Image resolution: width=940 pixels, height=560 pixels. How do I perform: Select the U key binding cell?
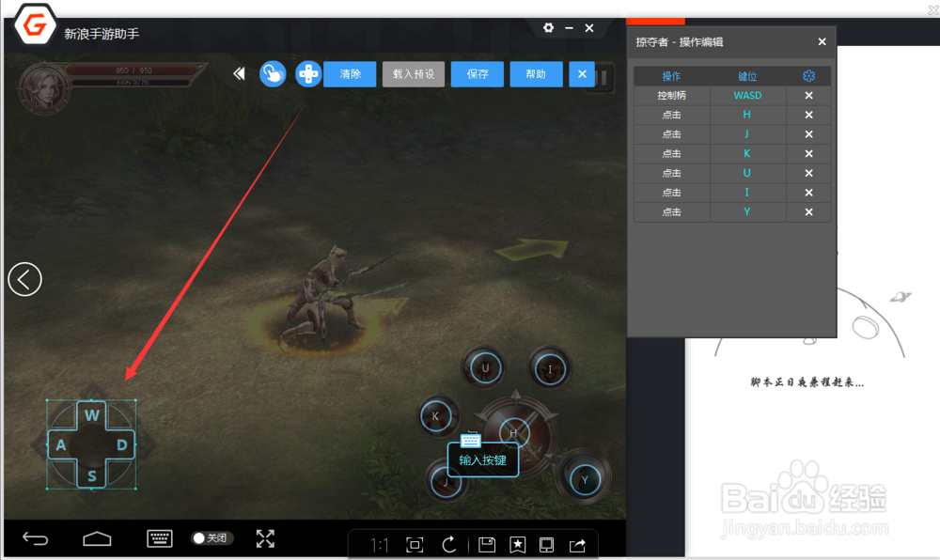(747, 173)
